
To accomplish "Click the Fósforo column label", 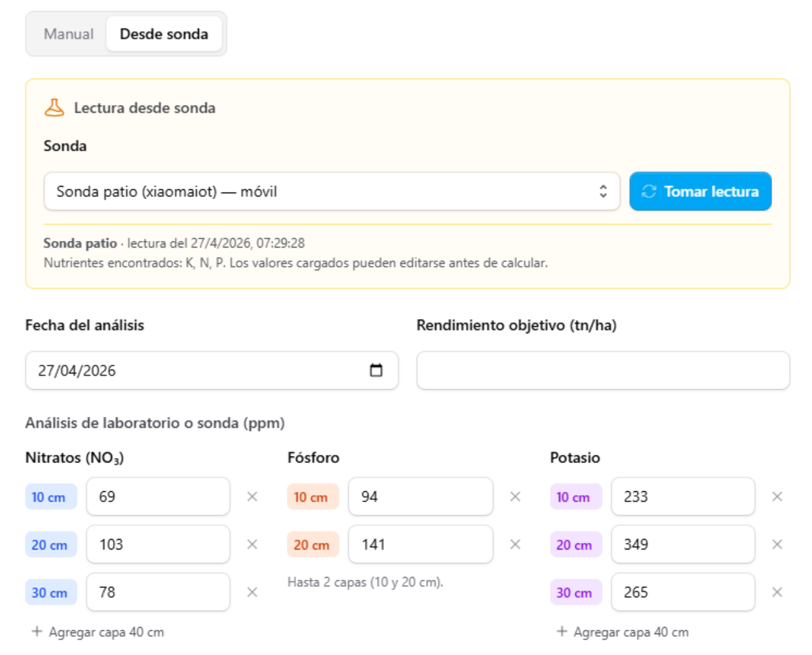I will tap(313, 458).
